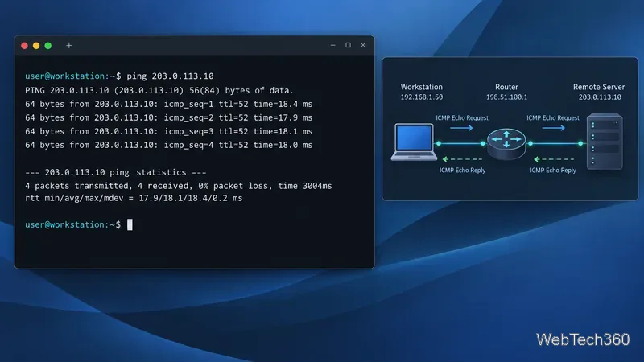Screen dimensions: 644x362
Task: Click the red close dot in terminal
Action: [24, 46]
